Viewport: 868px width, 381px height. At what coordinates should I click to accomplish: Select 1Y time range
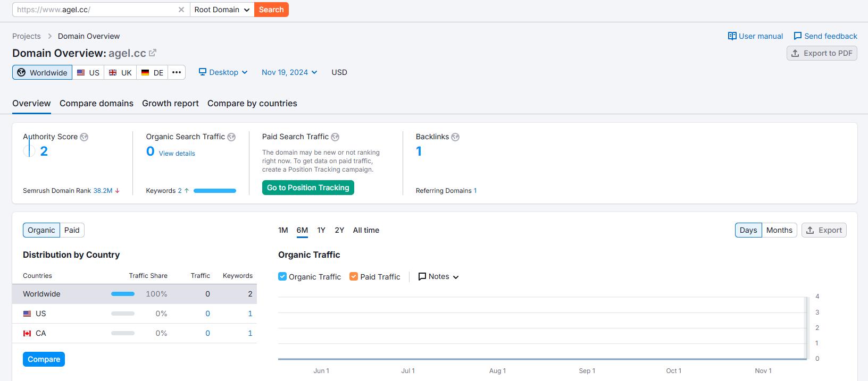coord(321,230)
